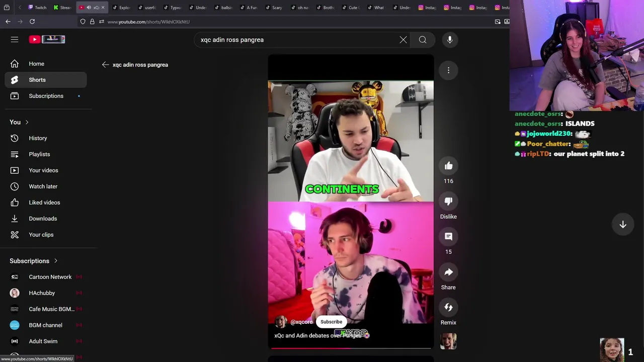This screenshot has height=362, width=644.
Task: Open BGM channel subscription
Action: tap(46, 325)
